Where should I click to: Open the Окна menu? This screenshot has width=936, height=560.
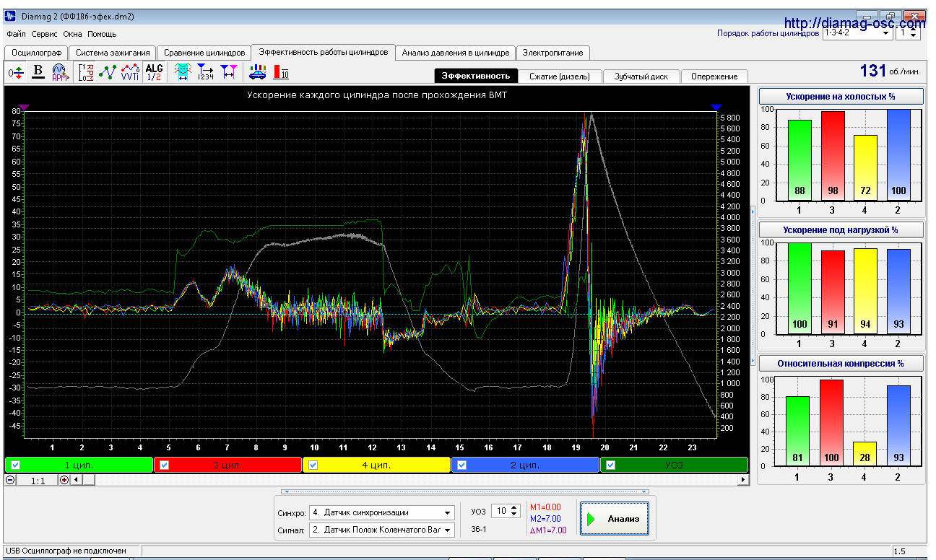point(72,34)
